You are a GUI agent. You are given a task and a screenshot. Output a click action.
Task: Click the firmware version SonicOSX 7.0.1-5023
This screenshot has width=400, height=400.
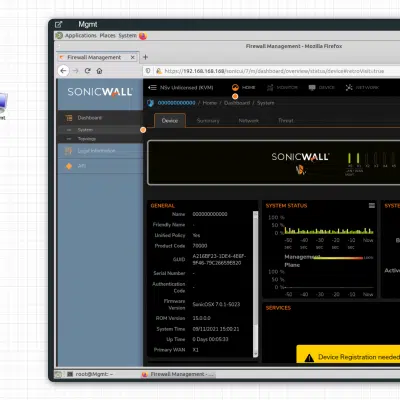(216, 304)
